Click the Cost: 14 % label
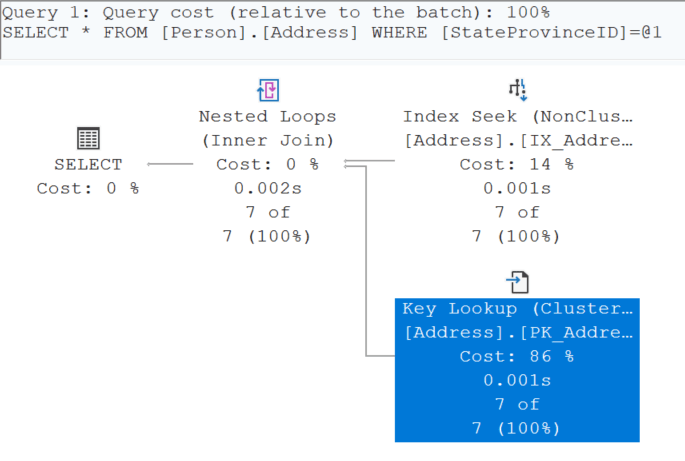The image size is (685, 461). pyautogui.click(x=517, y=164)
